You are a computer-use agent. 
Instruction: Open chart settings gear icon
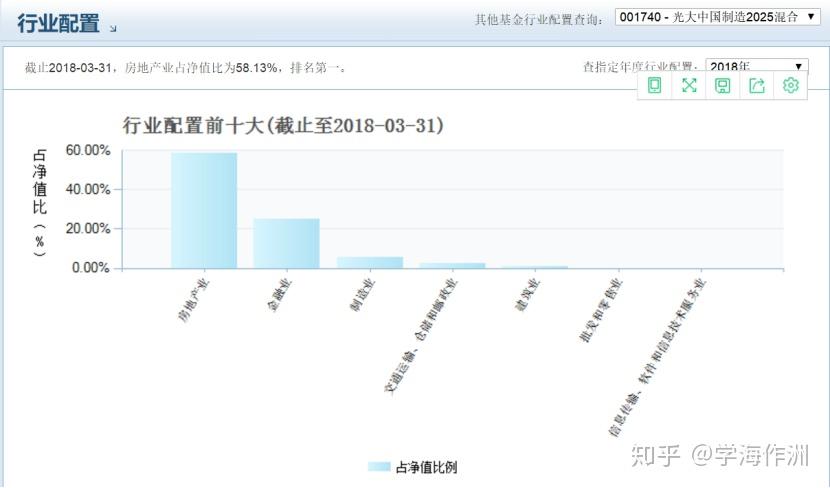point(790,85)
